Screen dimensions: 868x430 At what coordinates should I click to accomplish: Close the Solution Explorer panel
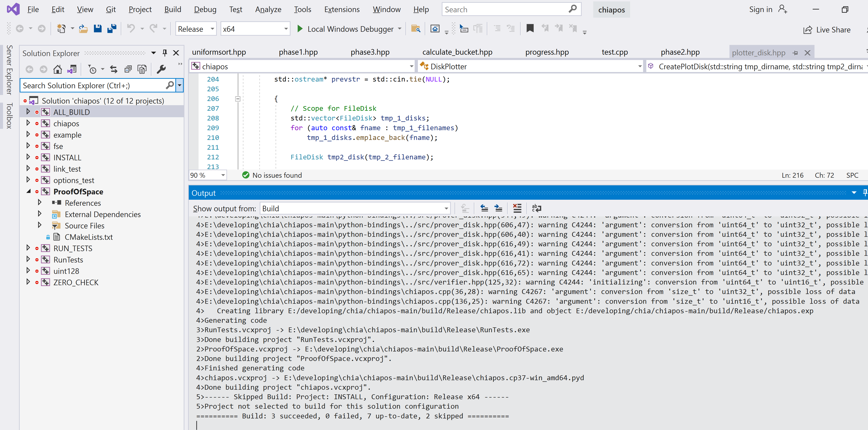(176, 53)
